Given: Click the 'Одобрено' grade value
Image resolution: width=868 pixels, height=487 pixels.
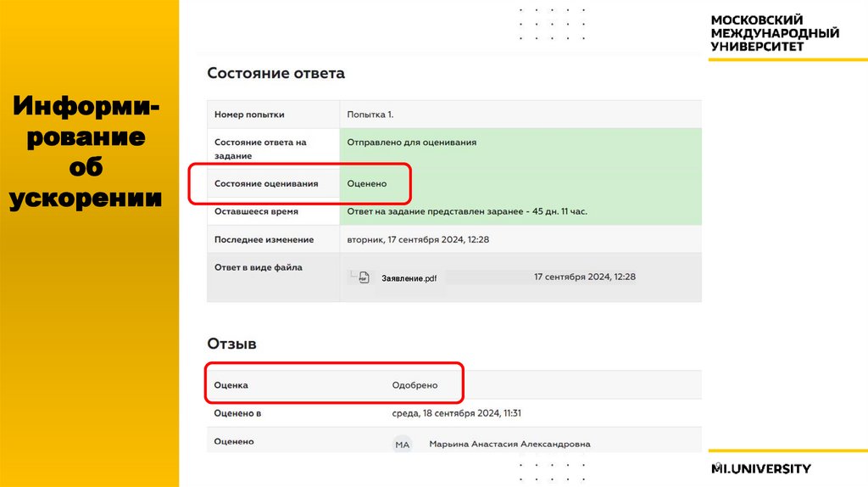Looking at the screenshot, I should coord(415,385).
